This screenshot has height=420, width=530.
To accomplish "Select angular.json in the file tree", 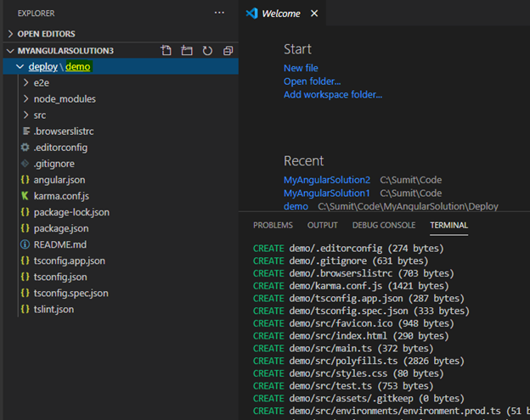I will (x=59, y=180).
